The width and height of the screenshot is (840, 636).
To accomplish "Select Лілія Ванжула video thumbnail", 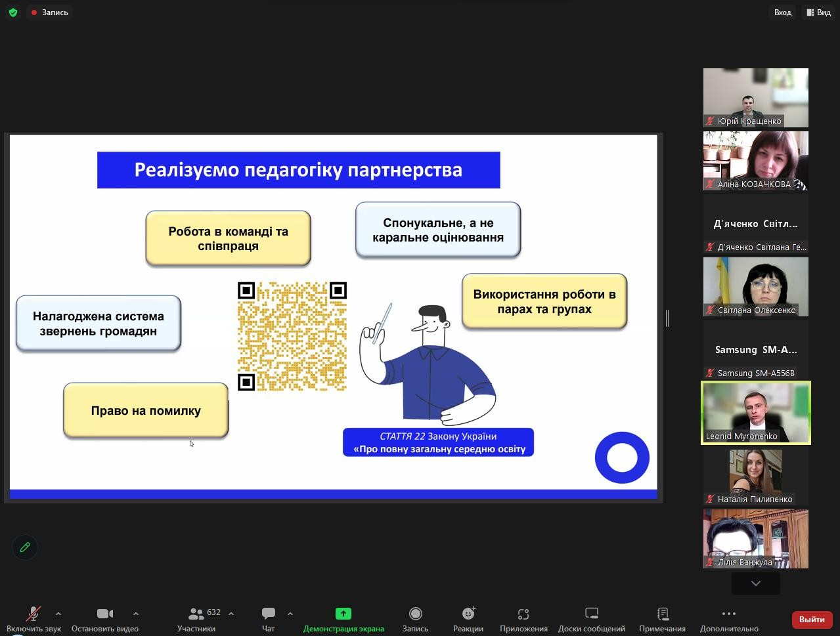I will pyautogui.click(x=756, y=539).
